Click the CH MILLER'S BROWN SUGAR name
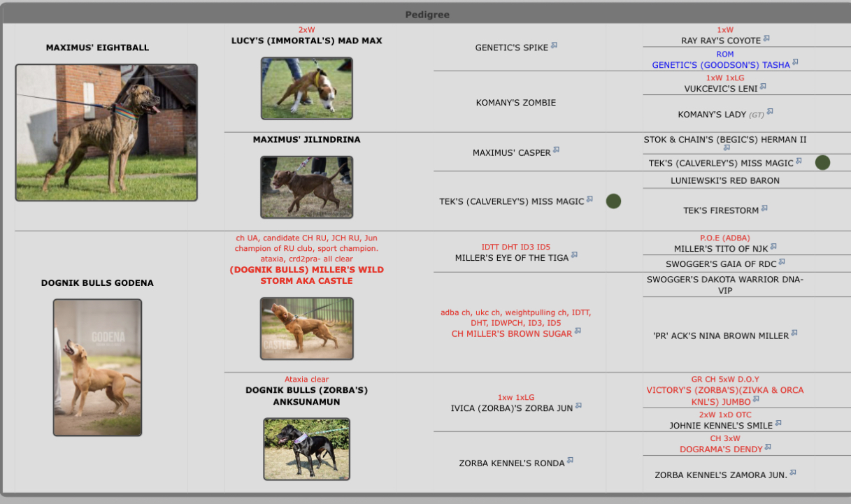 coord(512,334)
